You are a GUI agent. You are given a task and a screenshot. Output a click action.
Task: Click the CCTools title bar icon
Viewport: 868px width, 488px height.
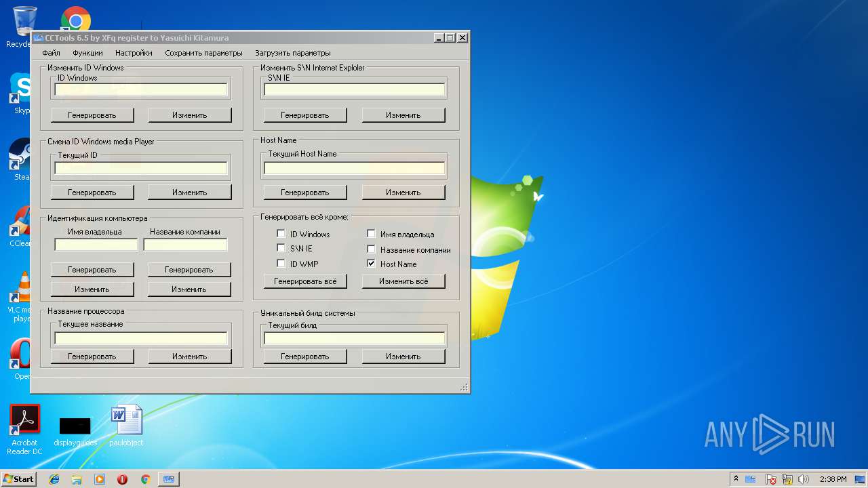pos(39,38)
